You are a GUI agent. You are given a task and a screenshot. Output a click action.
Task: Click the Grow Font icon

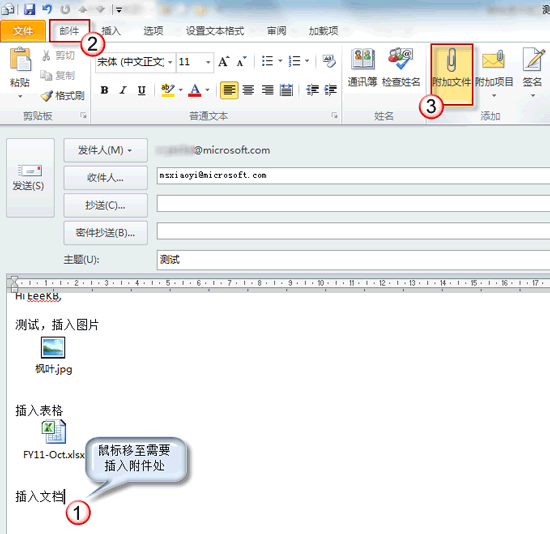point(224,62)
